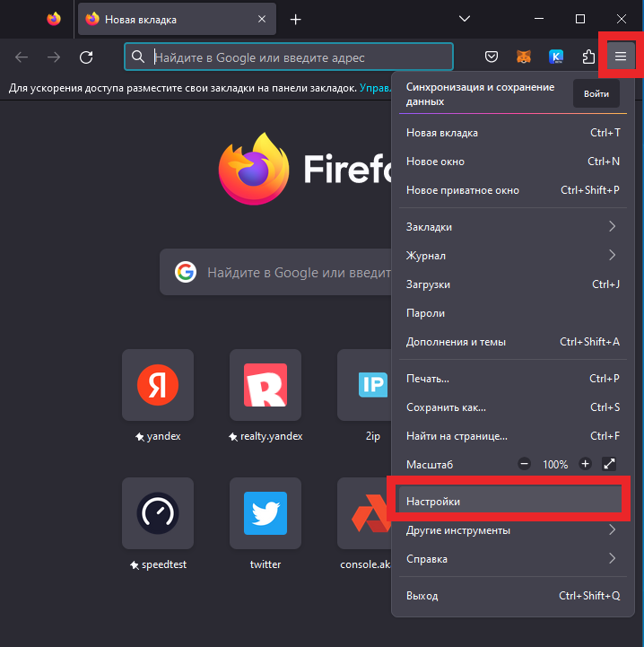The image size is (644, 647).
Task: Focus the center Google search box
Action: (x=275, y=272)
